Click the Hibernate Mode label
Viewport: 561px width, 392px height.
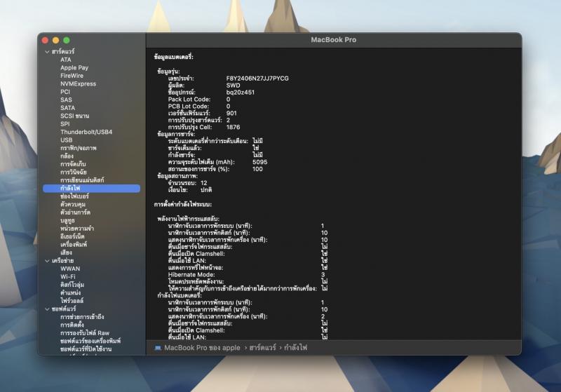(x=191, y=275)
